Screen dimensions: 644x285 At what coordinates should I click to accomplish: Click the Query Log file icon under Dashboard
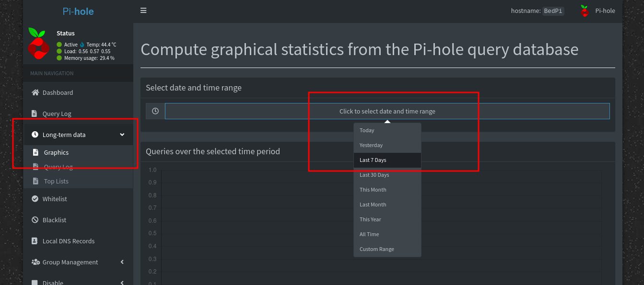click(x=34, y=114)
